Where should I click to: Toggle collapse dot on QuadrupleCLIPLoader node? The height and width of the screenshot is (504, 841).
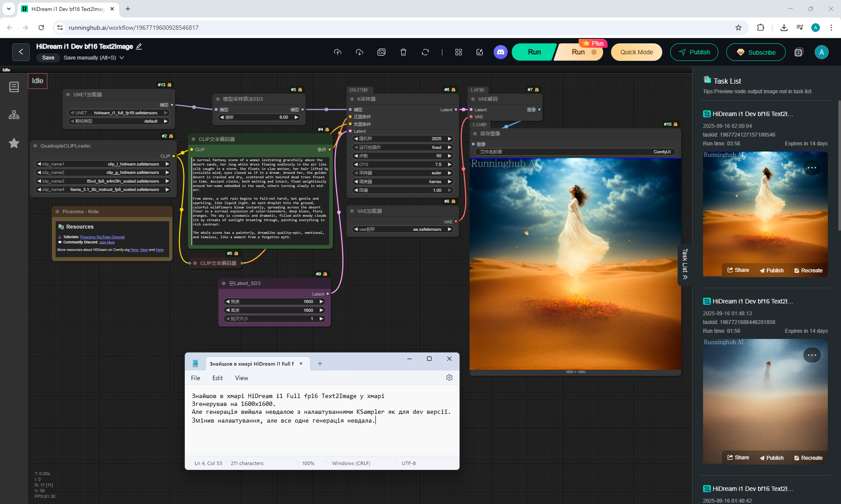click(x=35, y=146)
